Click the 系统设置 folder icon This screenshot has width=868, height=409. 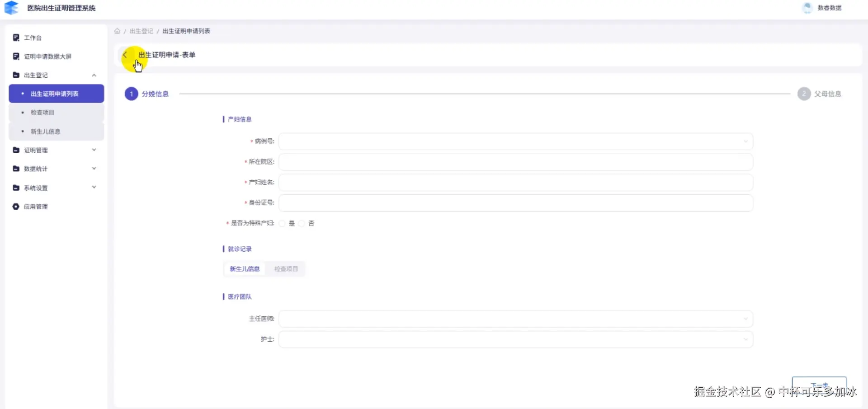click(x=16, y=188)
